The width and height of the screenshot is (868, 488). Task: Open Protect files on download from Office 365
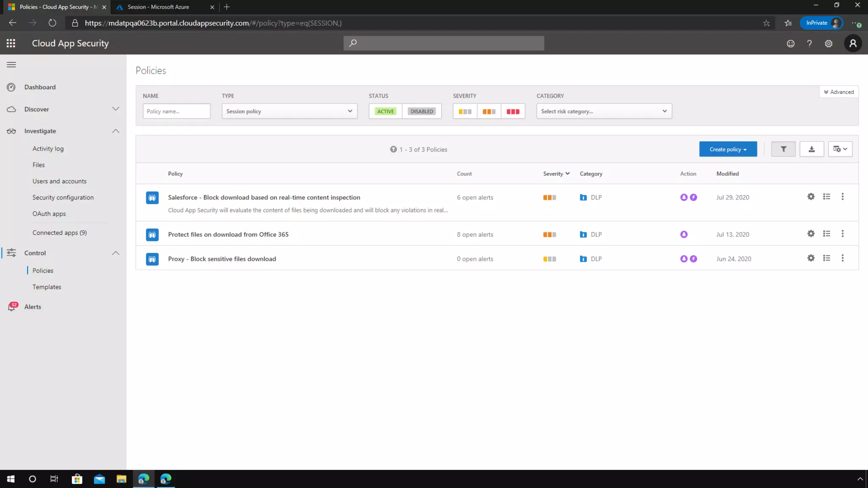pyautogui.click(x=228, y=234)
